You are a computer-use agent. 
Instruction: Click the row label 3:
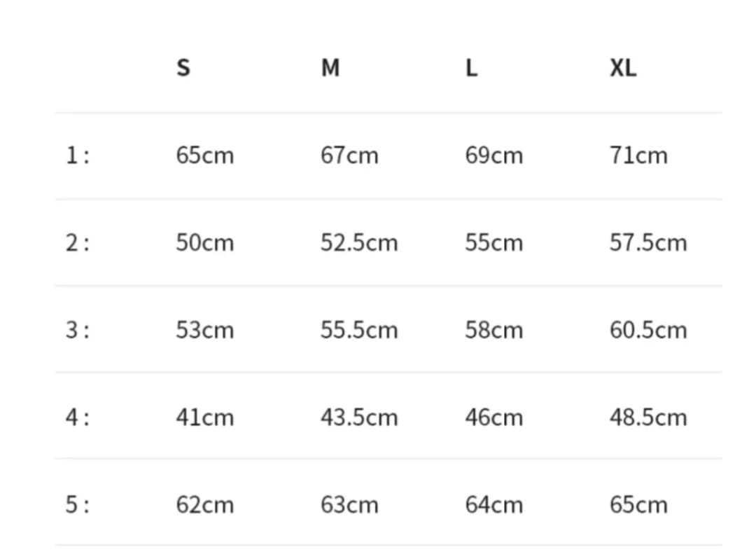pos(78,329)
